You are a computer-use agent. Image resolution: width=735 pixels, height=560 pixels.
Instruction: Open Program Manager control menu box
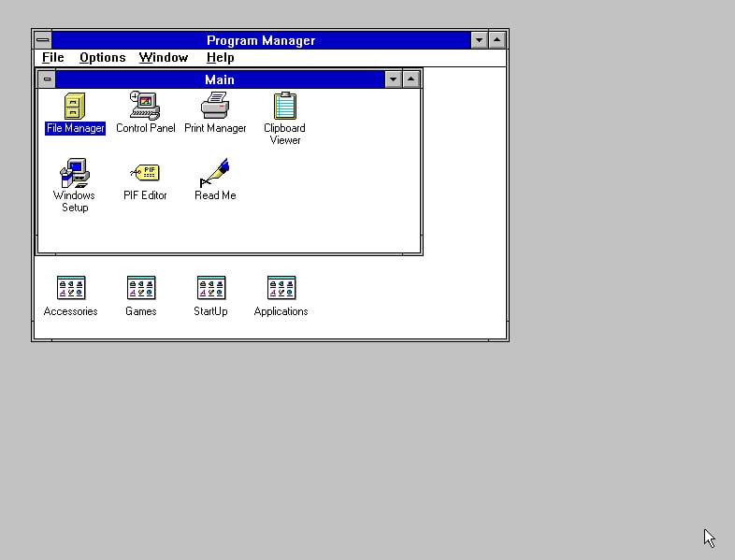(43, 40)
